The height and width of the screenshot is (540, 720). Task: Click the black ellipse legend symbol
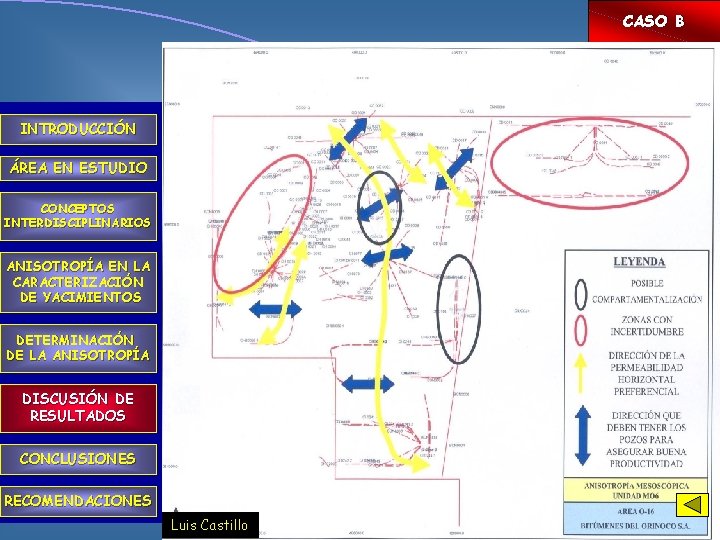[581, 294]
